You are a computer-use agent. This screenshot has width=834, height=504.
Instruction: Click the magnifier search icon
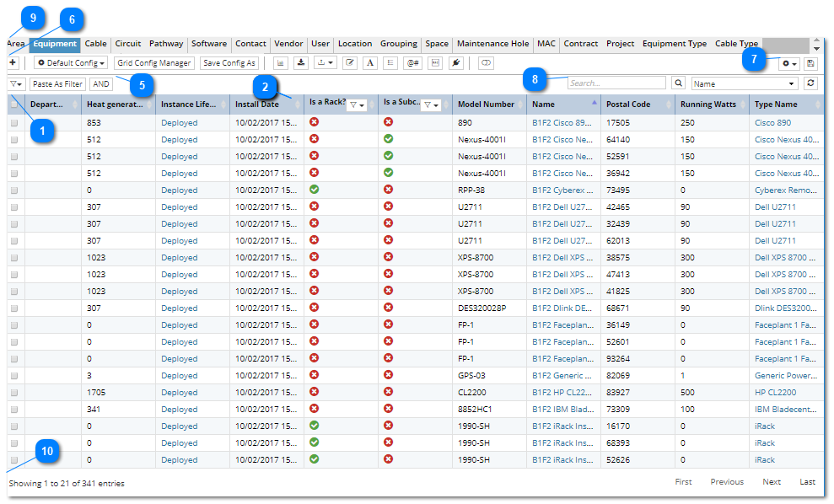coord(678,83)
